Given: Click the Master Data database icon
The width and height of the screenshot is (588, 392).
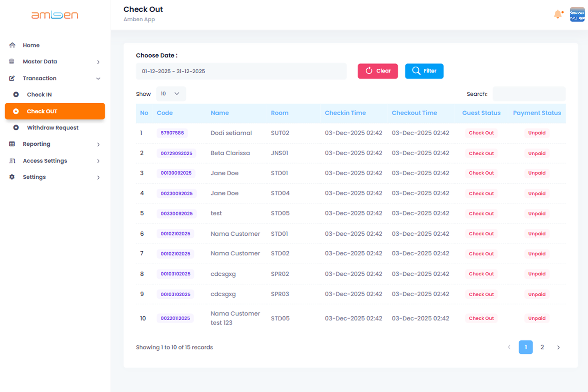Looking at the screenshot, I should tap(12, 61).
